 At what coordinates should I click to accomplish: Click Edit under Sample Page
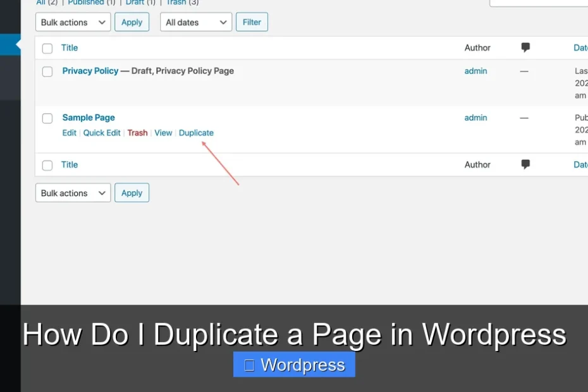tap(69, 133)
